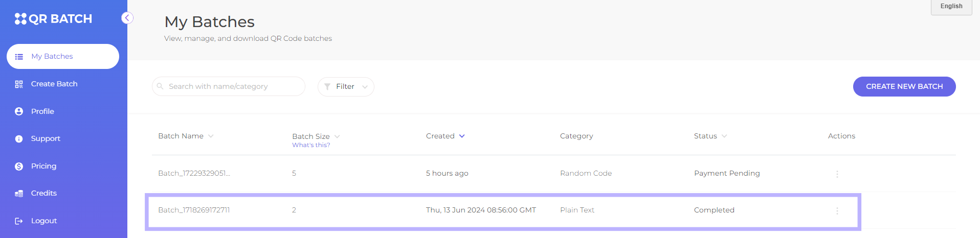
Task: Focus the search with name/category field
Action: coord(229,86)
